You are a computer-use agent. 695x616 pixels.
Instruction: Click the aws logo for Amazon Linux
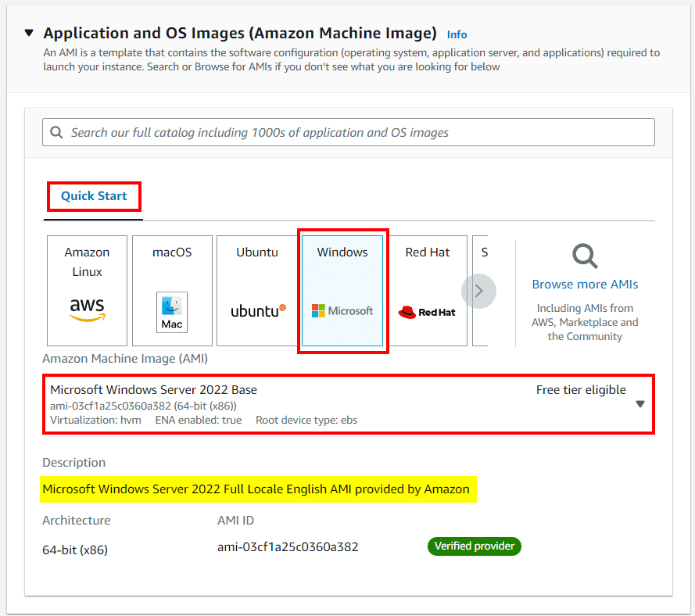pyautogui.click(x=87, y=310)
